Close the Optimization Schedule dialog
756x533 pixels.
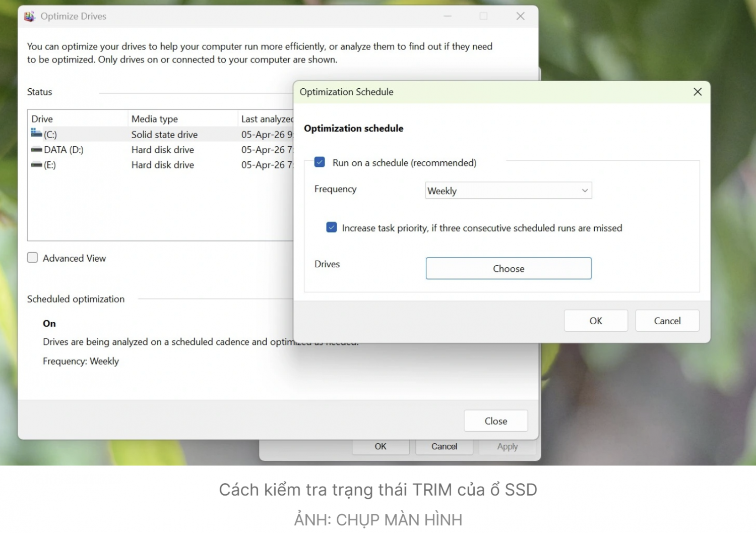click(697, 92)
